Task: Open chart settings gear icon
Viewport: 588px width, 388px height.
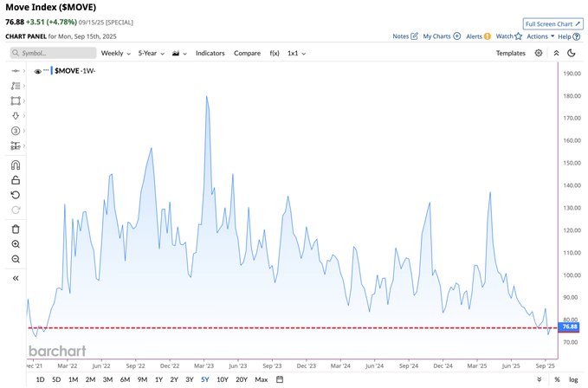Action: click(x=539, y=53)
